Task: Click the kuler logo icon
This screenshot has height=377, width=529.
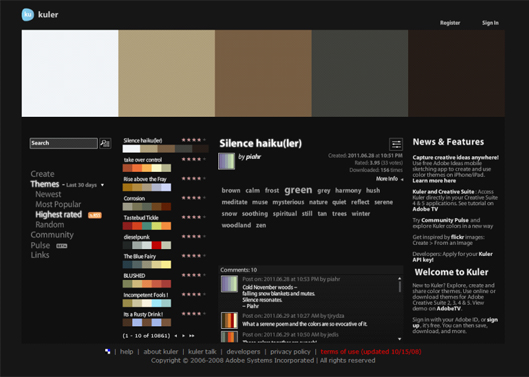Action: click(x=28, y=15)
